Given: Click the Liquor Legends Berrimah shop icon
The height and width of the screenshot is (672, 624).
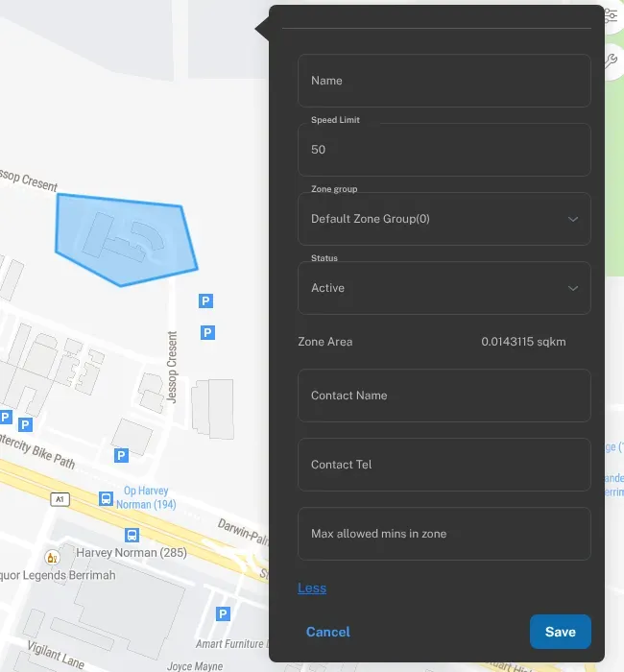Looking at the screenshot, I should pos(52,558).
